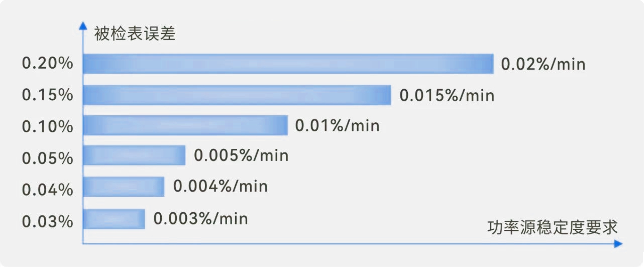Select the 0.15% axis tick label
644x267 pixels.
[47, 95]
